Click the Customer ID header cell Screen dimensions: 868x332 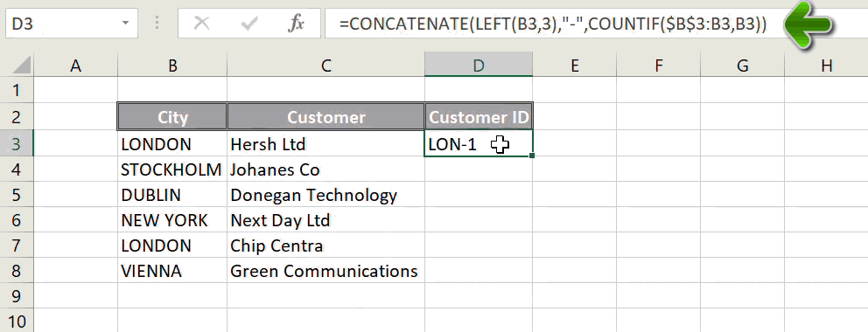click(x=479, y=116)
